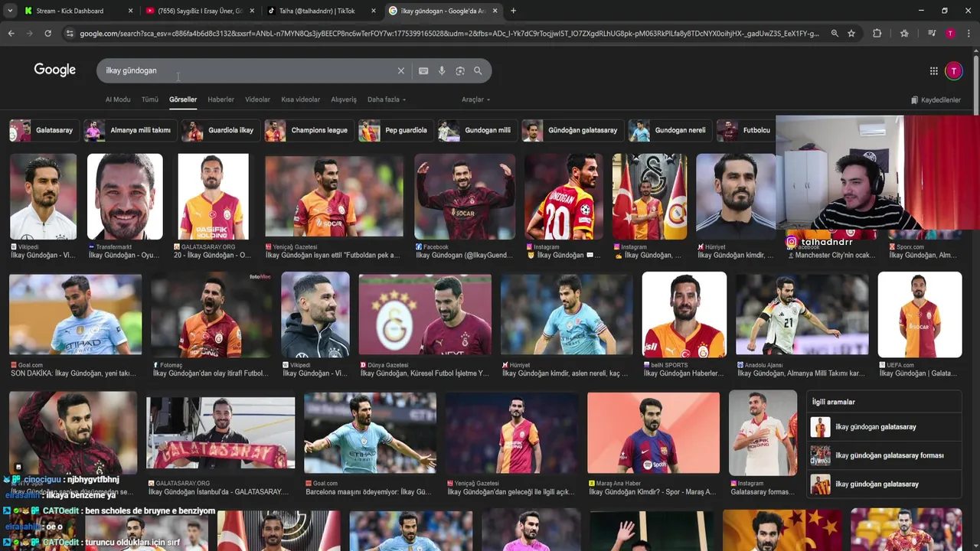The width and height of the screenshot is (980, 551).
Task: Select the Haberler search tab
Action: point(221,99)
